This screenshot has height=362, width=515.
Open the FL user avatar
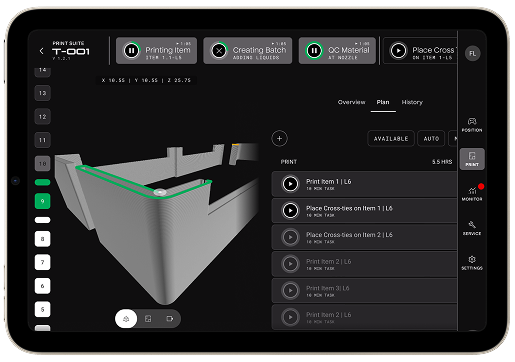pyautogui.click(x=472, y=53)
